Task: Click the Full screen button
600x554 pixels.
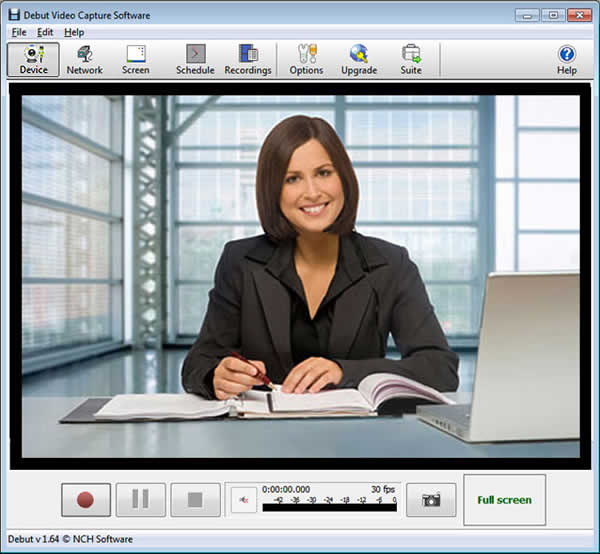Action: (504, 499)
